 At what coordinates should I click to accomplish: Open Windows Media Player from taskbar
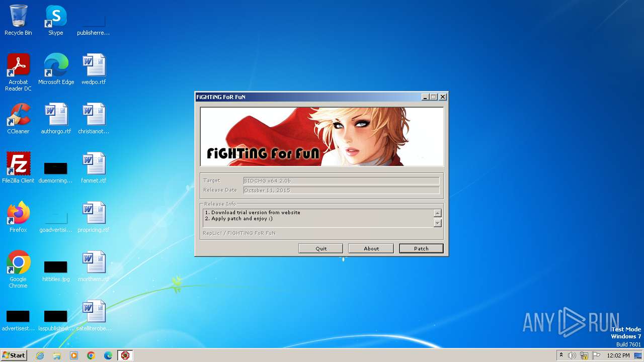point(74,355)
